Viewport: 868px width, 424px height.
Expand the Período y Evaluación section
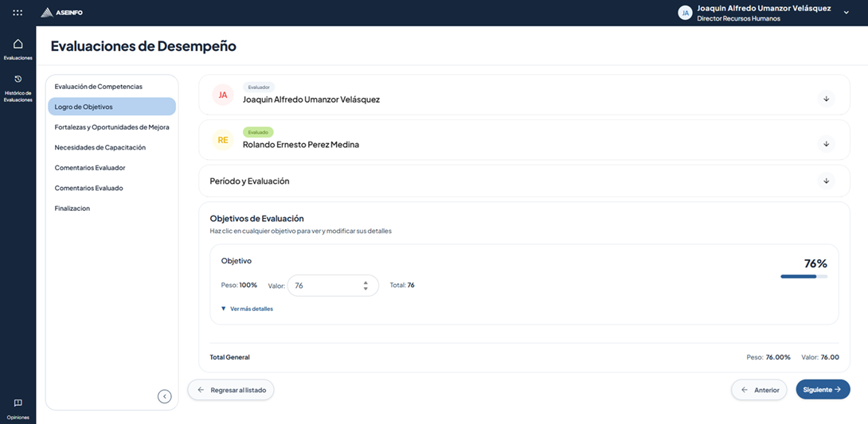pos(826,181)
